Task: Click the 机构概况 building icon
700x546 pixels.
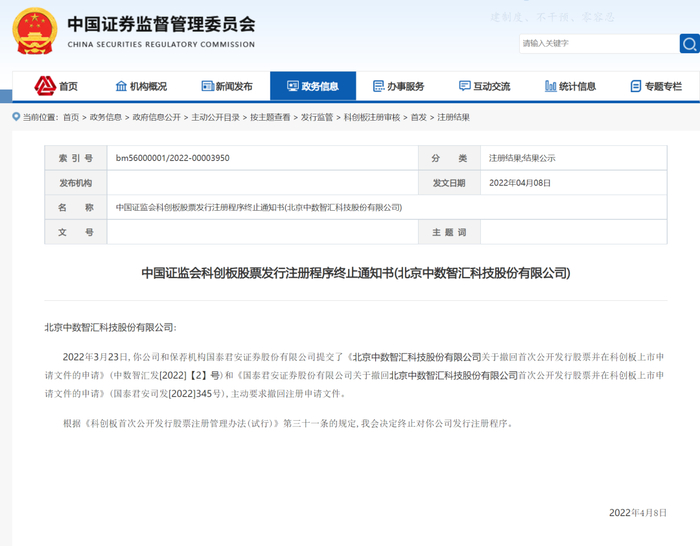Action: 121,86
